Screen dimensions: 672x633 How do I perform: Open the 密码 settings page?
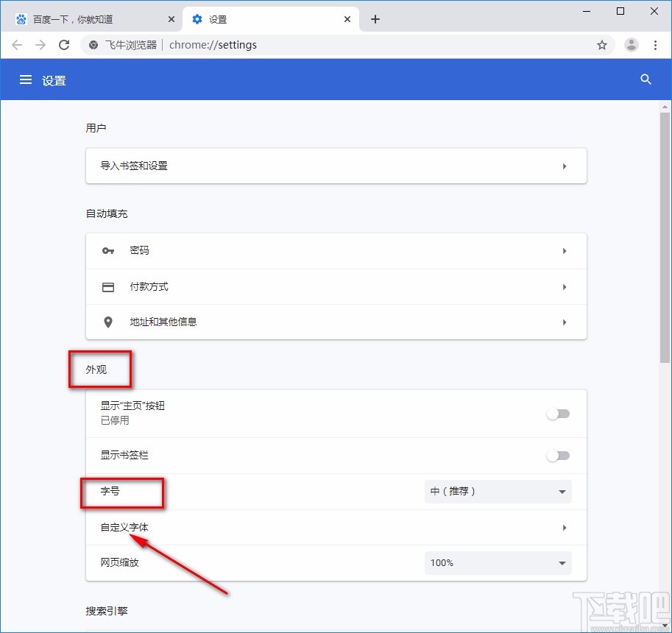[x=336, y=250]
